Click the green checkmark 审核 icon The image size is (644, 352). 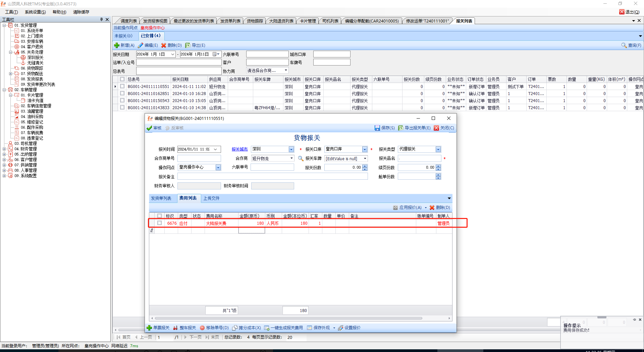pyautogui.click(x=150, y=128)
